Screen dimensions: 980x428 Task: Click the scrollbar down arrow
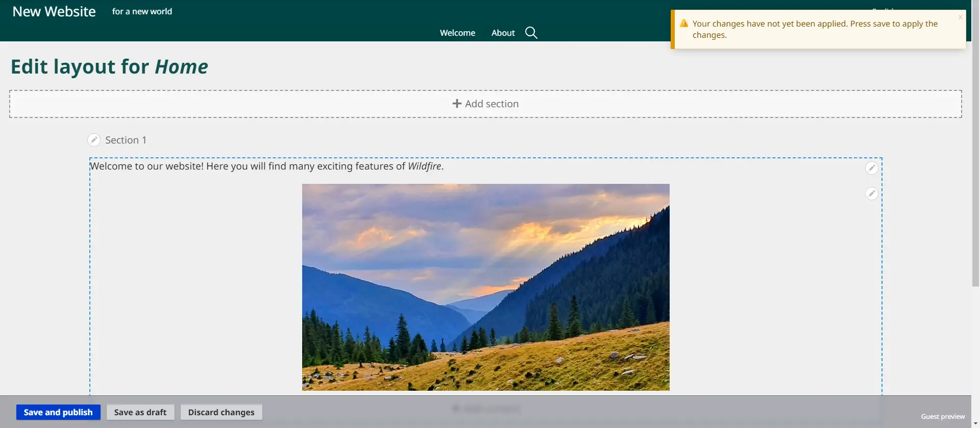tap(975, 423)
